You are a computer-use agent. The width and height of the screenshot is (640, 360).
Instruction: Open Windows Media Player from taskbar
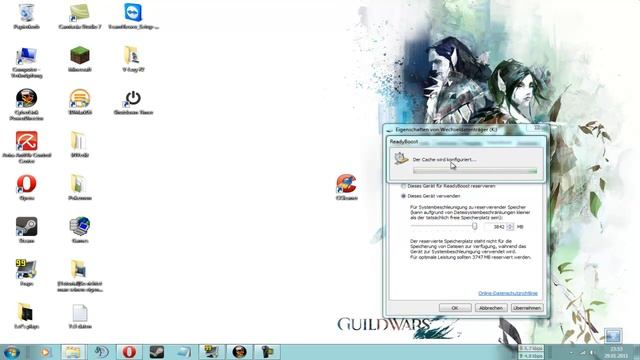point(45,352)
